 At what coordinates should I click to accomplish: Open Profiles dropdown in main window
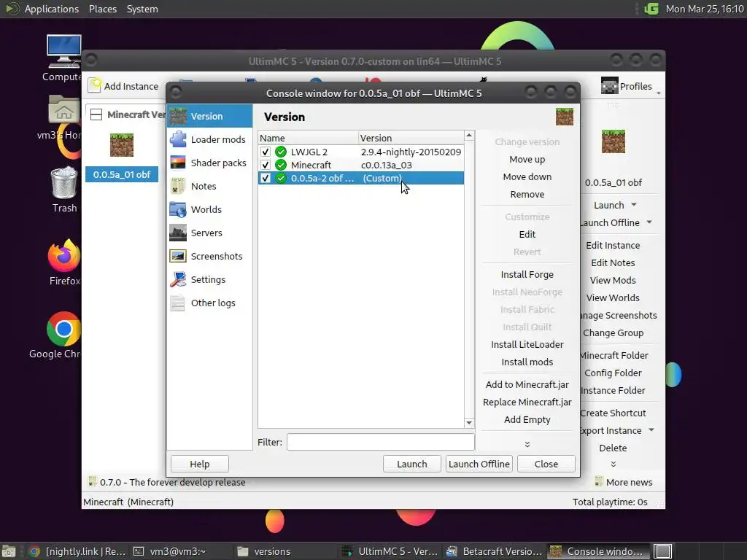coord(631,86)
